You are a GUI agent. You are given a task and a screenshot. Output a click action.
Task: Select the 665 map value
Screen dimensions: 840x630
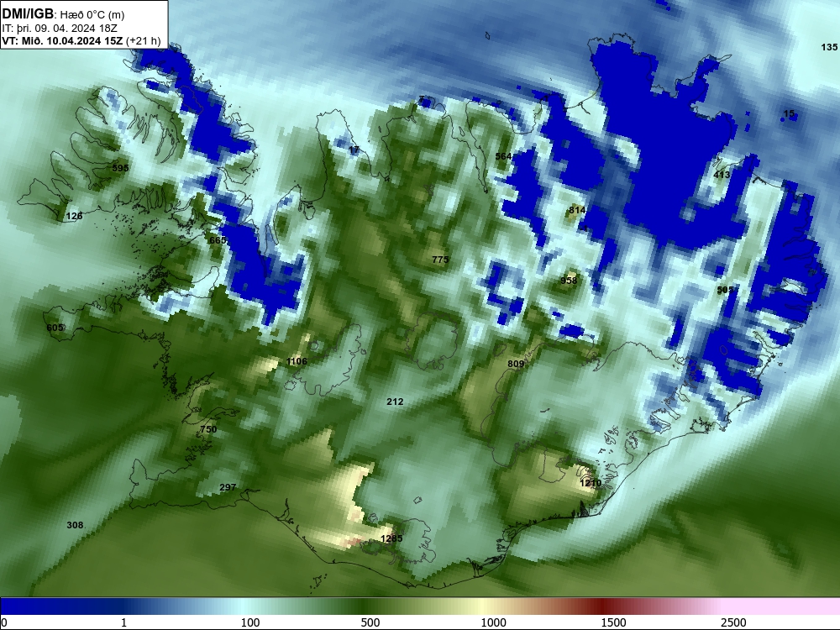pyautogui.click(x=217, y=240)
